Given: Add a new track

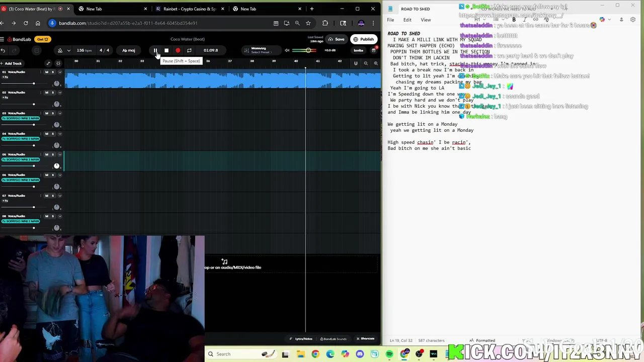Looking at the screenshot, I should (x=11, y=63).
